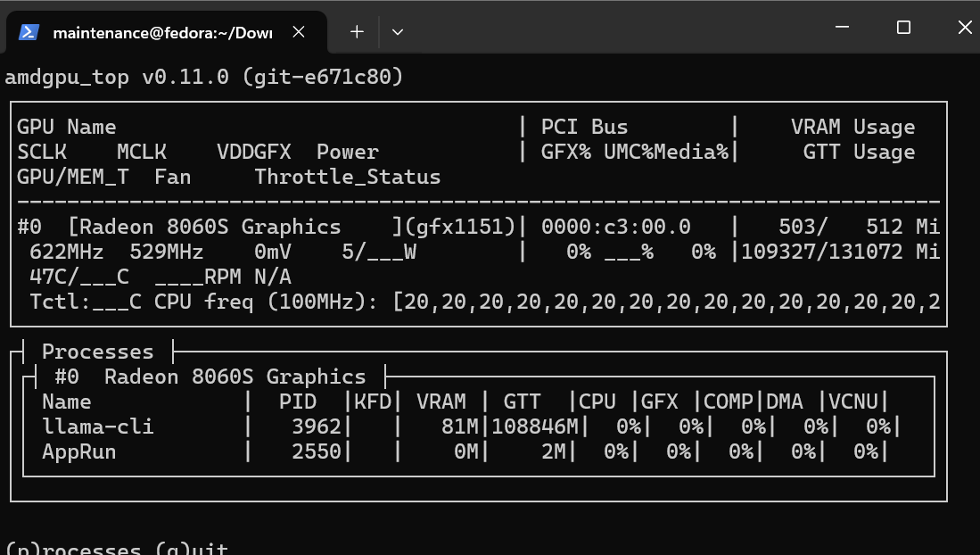The height and width of the screenshot is (555, 980).
Task: Click the 109327/131072 GTT usage value
Action: (x=821, y=253)
